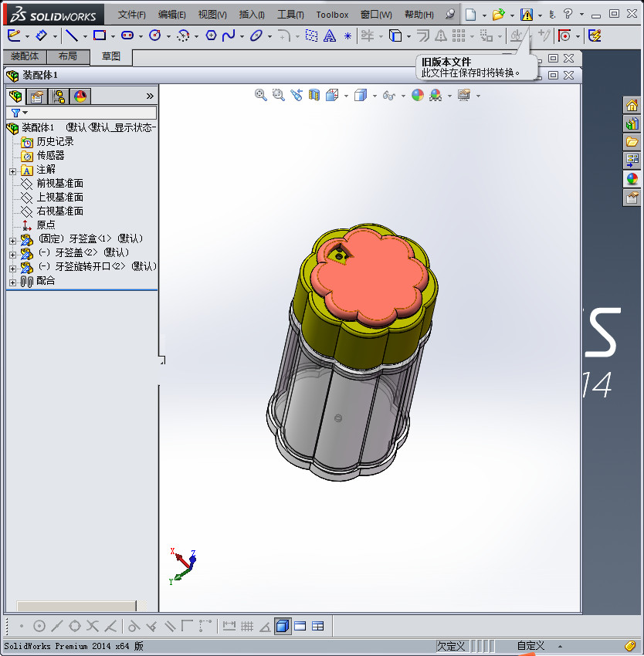
Task: Select the Point sketch tool
Action: [347, 36]
